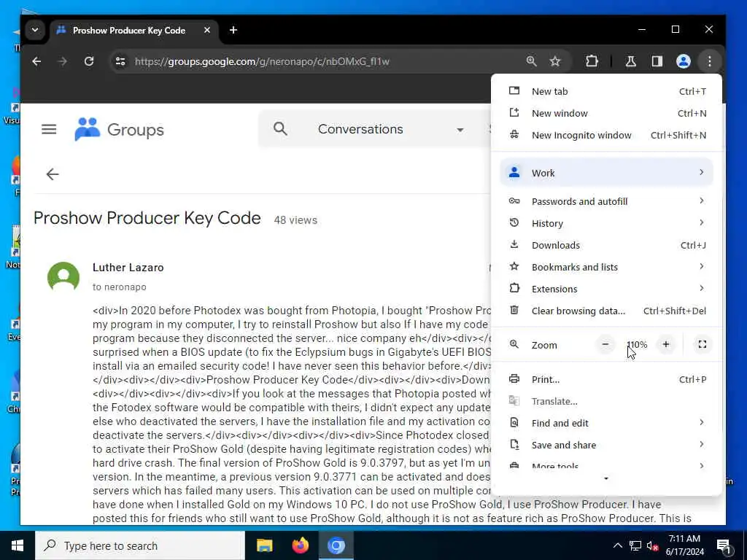Image resolution: width=747 pixels, height=560 pixels.
Task: Expand the Work profile submenu
Action: (606, 172)
